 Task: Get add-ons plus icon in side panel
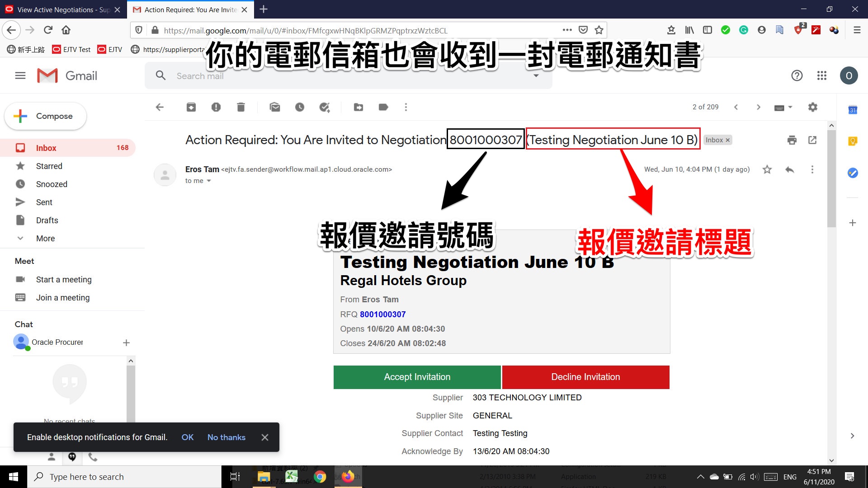coord(853,223)
